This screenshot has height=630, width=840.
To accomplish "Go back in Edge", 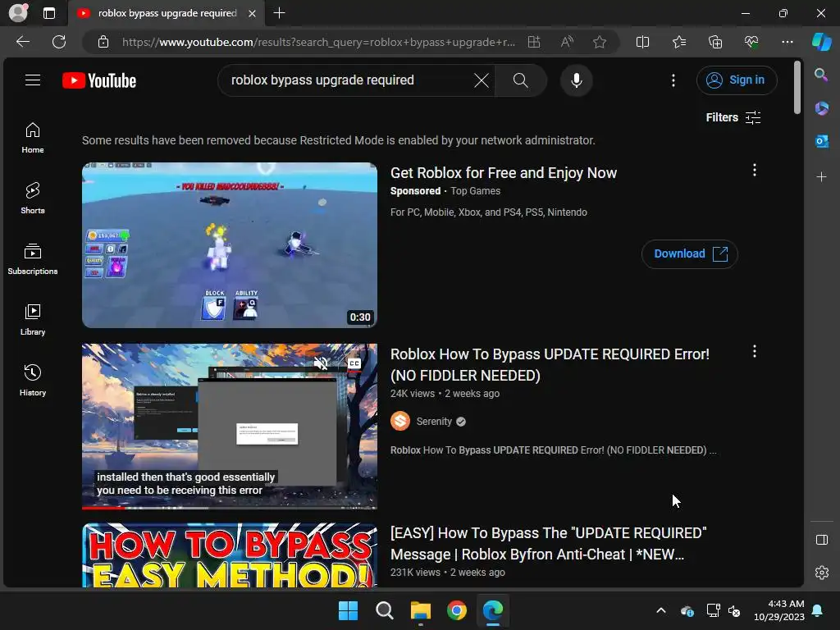I will (23, 42).
